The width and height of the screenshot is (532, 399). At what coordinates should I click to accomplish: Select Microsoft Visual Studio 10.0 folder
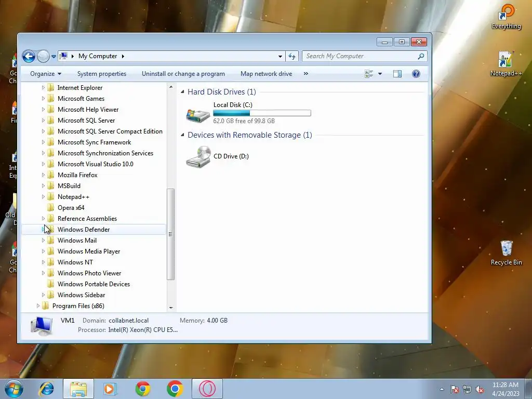[96, 164]
